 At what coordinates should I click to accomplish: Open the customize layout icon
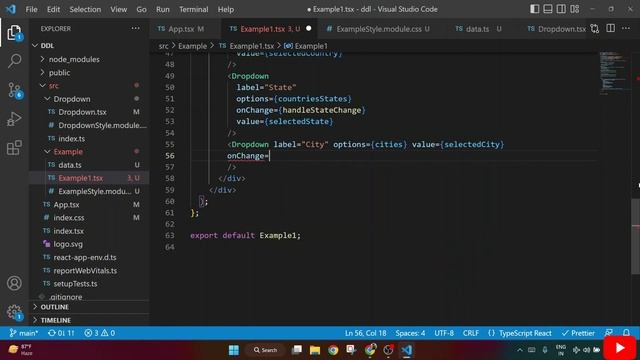575,9
